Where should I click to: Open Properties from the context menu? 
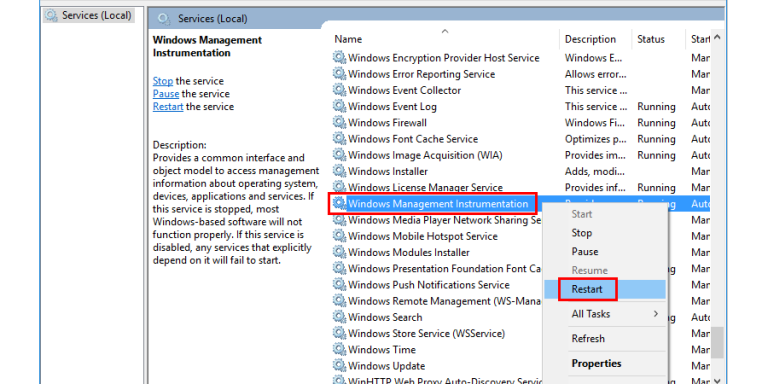pos(596,363)
